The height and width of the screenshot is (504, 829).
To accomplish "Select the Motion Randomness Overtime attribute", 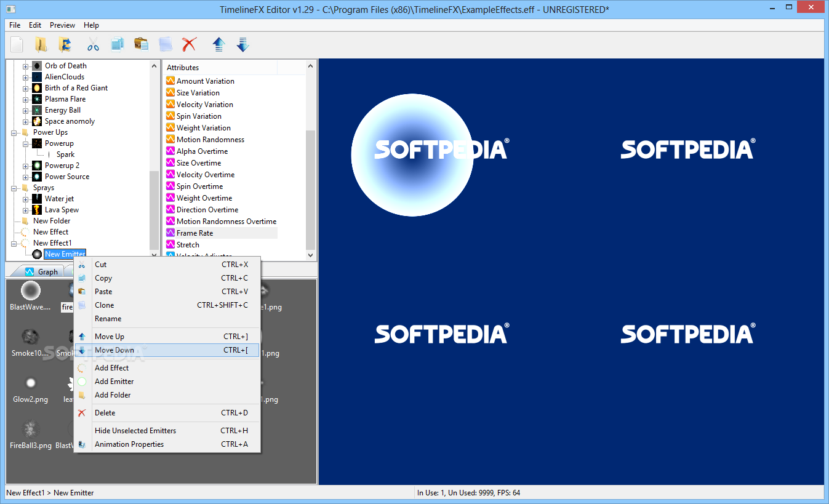I will (x=226, y=221).
